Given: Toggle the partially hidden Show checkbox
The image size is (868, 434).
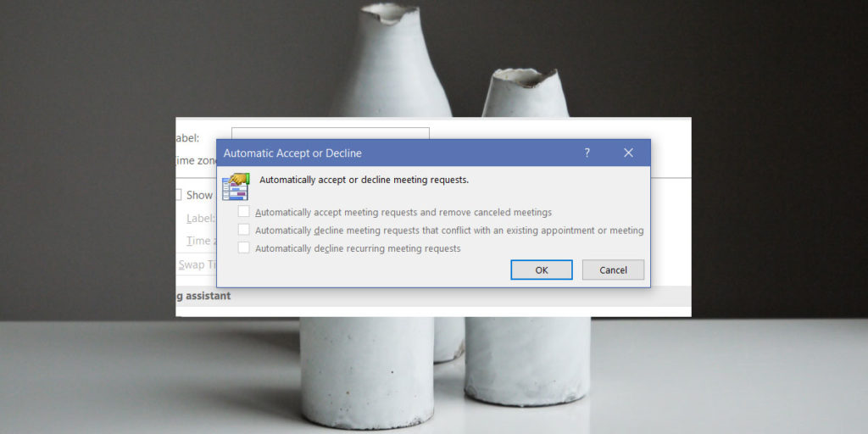Looking at the screenshot, I should pyautogui.click(x=179, y=194).
